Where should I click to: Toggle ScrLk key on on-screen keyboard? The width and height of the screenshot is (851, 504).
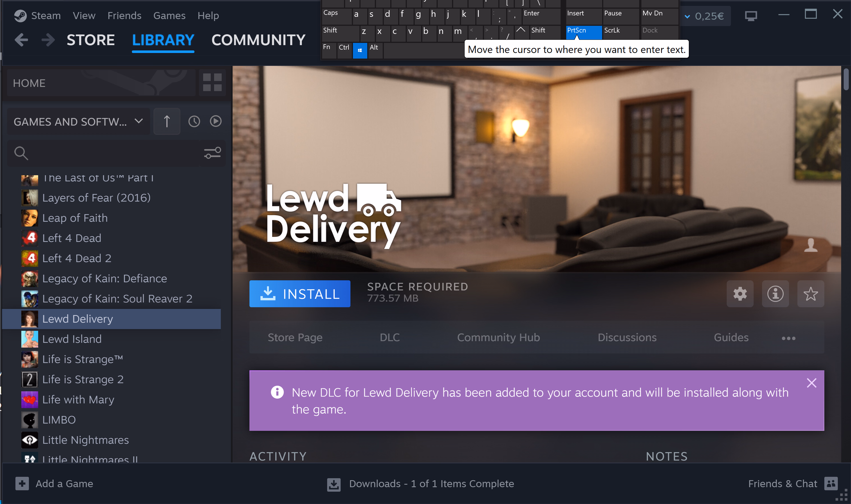(x=621, y=32)
